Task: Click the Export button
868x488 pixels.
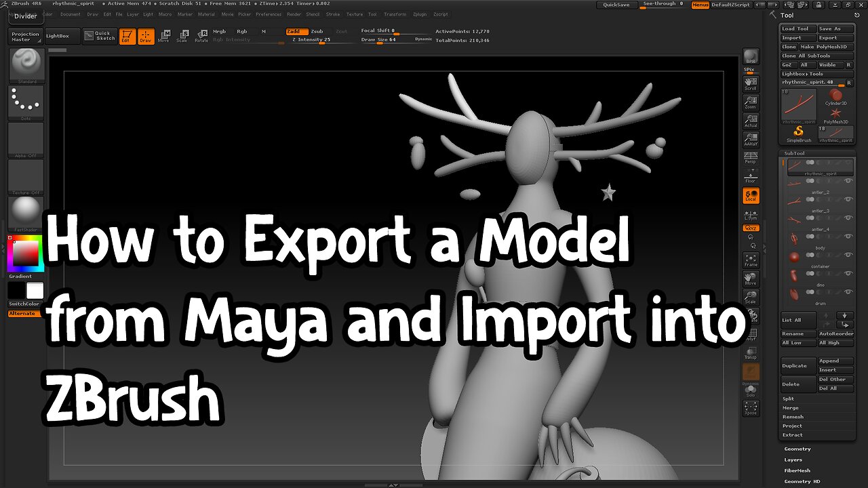Action: pos(835,38)
